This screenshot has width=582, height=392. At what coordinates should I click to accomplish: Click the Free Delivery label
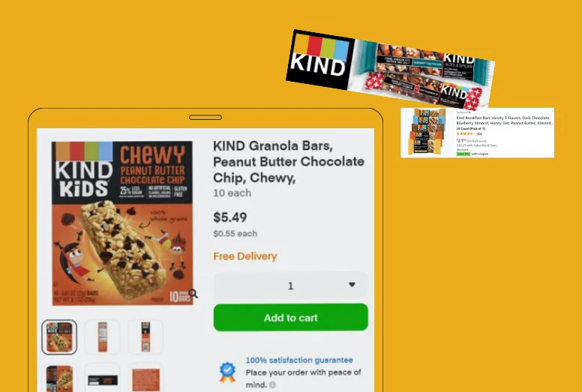point(245,256)
